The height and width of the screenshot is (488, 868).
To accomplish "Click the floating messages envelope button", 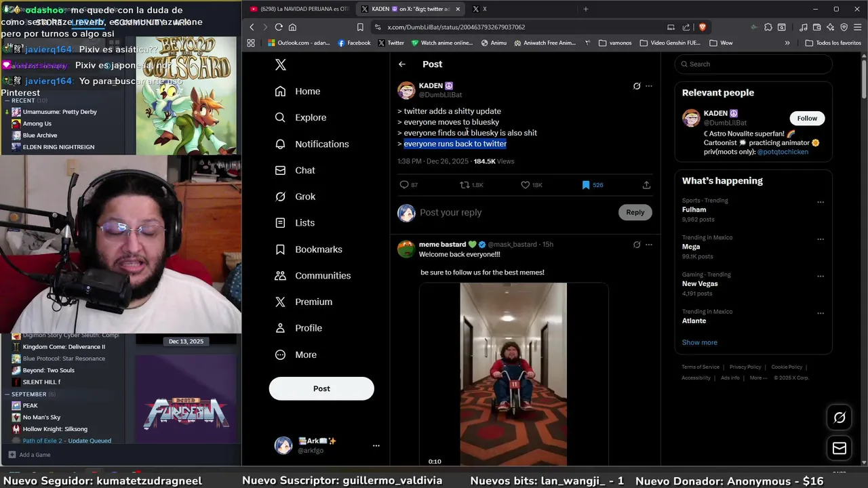I will click(840, 449).
